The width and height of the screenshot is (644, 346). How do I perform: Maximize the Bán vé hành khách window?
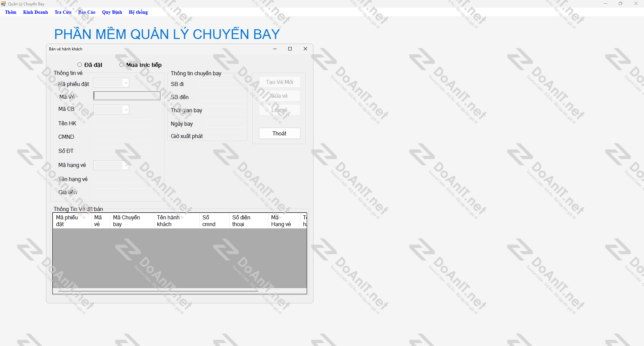(x=290, y=49)
